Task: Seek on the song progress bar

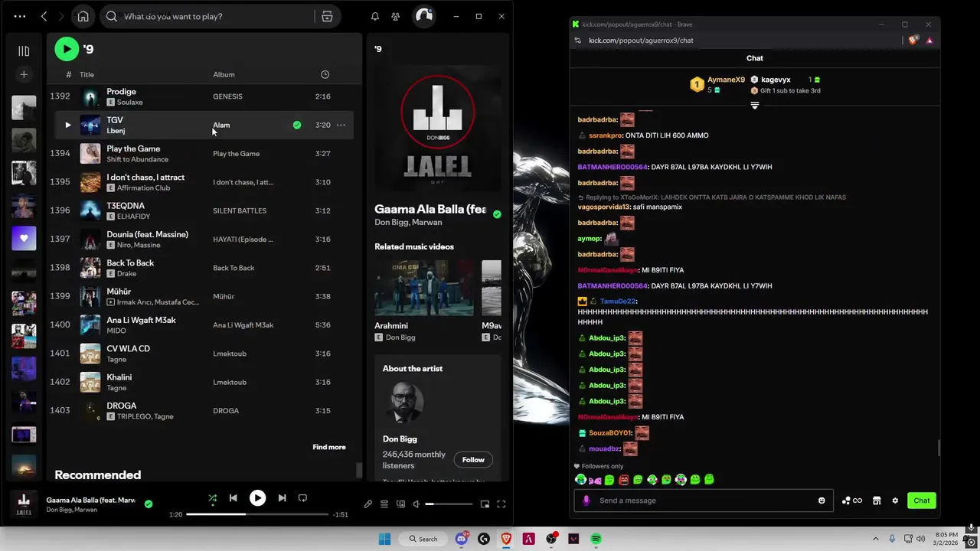Action: [x=257, y=514]
